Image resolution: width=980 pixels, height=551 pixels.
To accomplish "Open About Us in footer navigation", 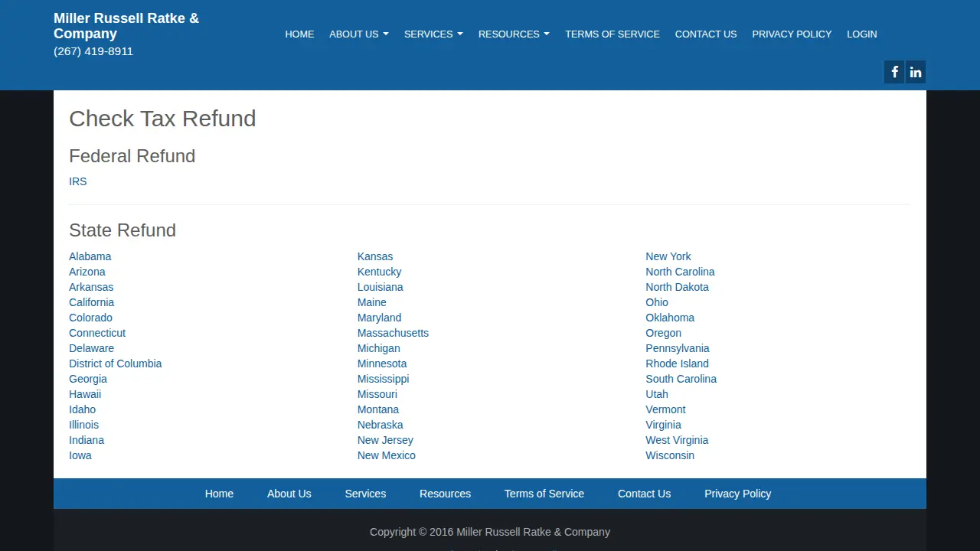I will click(x=289, y=494).
